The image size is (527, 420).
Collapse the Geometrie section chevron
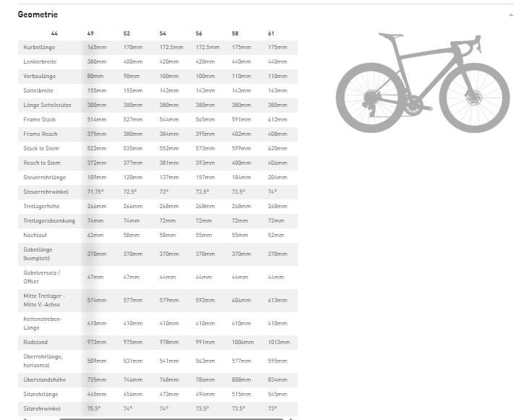[x=511, y=15]
